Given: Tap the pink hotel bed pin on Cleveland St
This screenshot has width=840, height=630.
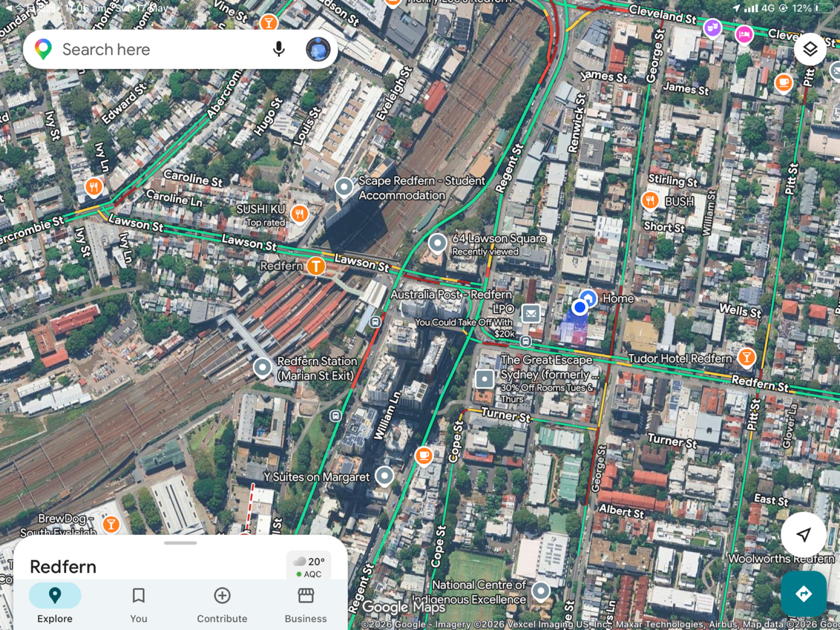Looking at the screenshot, I should point(744,34).
